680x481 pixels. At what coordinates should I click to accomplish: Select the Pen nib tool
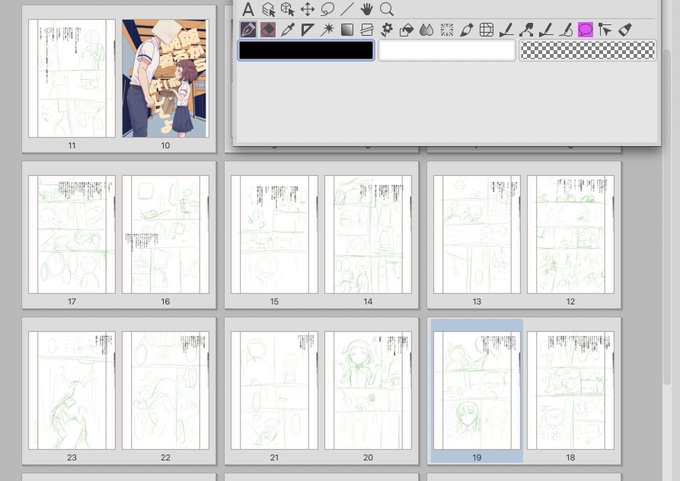point(248,29)
